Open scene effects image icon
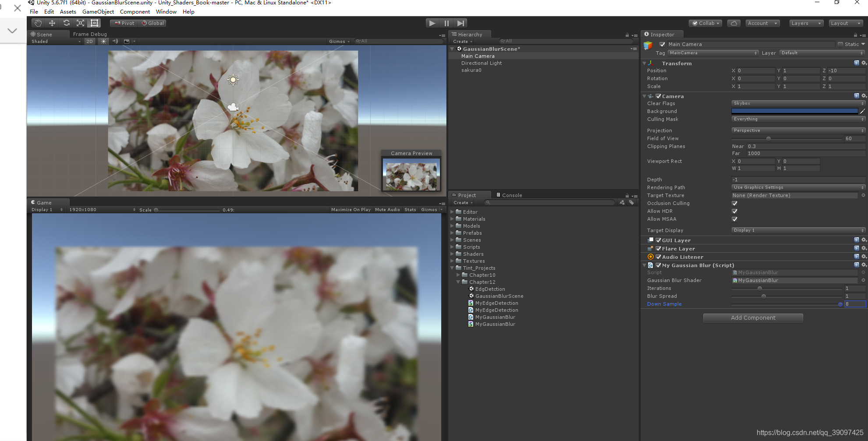Viewport: 868px width, 441px height. point(127,41)
